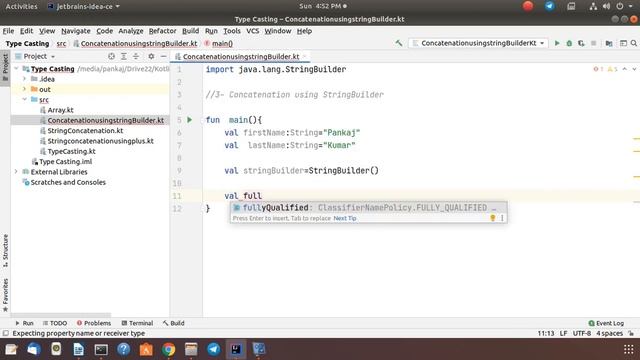
Task: Open Project panel settings gear
Action: pos(151,56)
